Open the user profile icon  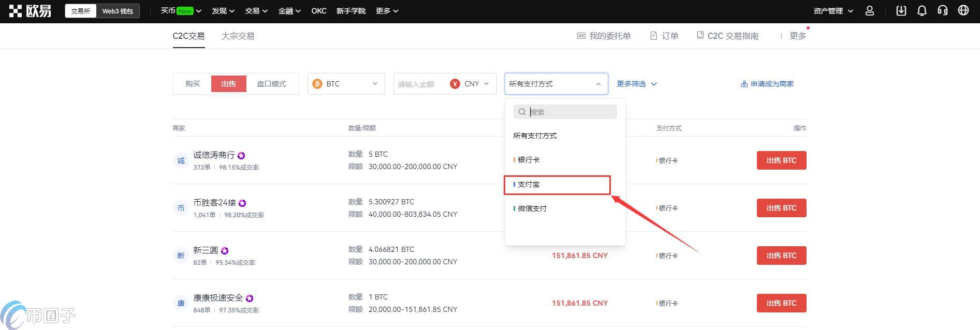pos(870,11)
